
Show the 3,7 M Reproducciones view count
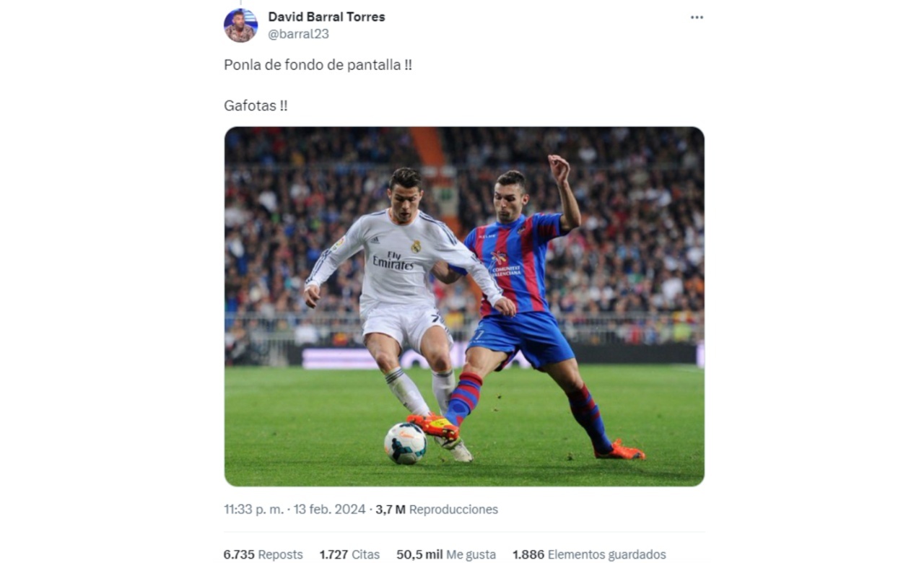437,510
